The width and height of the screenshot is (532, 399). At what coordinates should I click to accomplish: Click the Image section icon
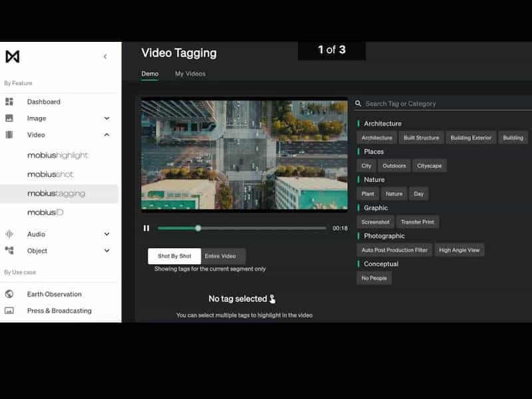coord(9,118)
